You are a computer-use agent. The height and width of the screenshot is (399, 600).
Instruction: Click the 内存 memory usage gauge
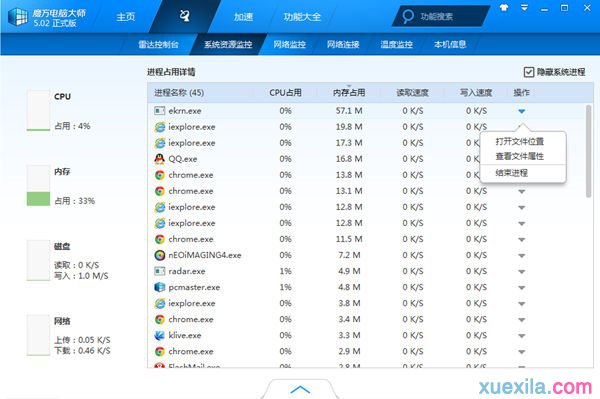click(x=38, y=186)
